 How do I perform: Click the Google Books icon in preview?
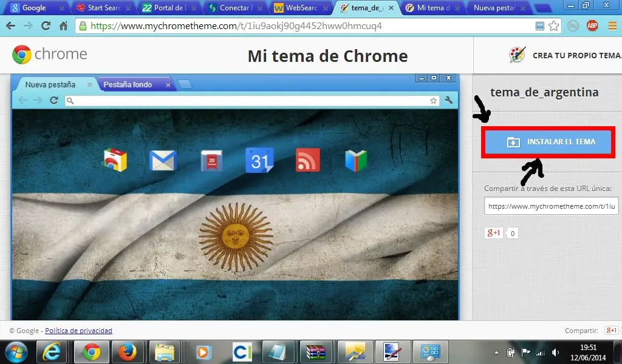tap(356, 160)
